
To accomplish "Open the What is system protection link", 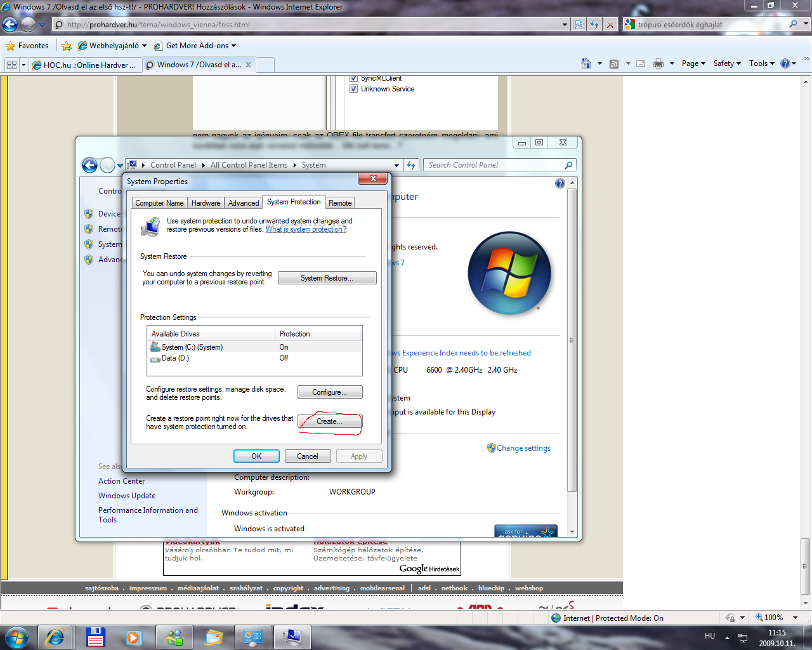I will coord(306,230).
